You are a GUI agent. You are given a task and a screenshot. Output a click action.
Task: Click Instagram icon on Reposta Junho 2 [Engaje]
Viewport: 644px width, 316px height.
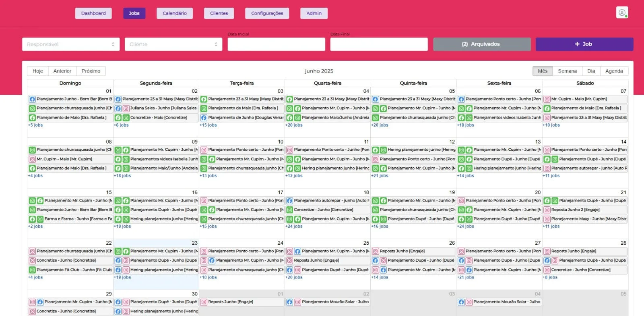coord(547,210)
